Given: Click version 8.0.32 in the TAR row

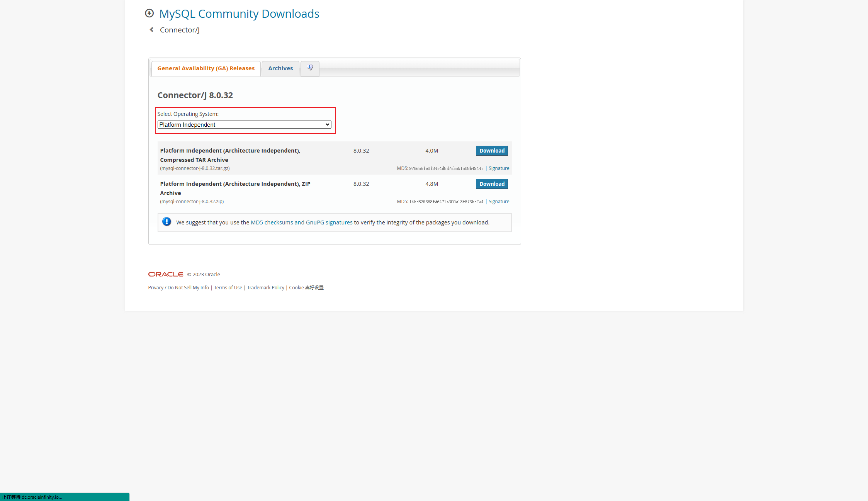Looking at the screenshot, I should [x=361, y=151].
